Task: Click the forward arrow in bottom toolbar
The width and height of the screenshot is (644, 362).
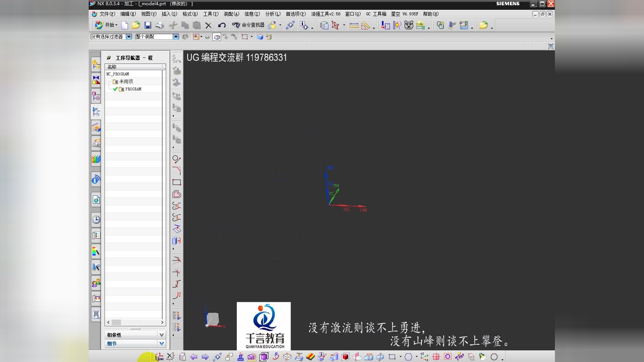Action: [205, 357]
